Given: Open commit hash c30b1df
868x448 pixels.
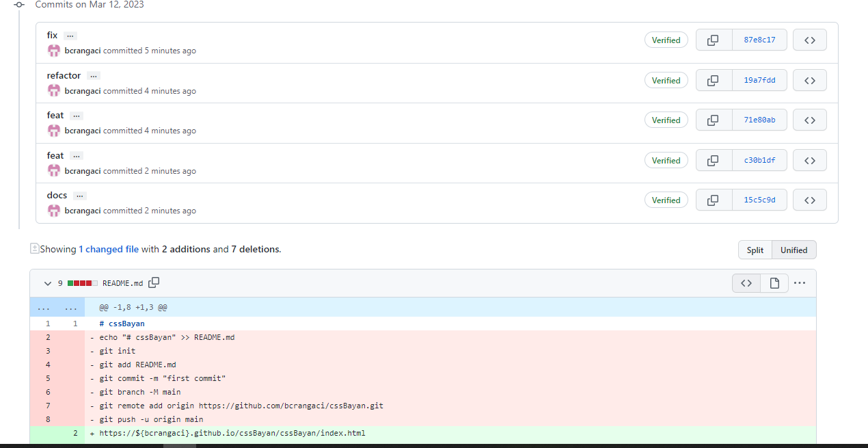Looking at the screenshot, I should point(759,160).
